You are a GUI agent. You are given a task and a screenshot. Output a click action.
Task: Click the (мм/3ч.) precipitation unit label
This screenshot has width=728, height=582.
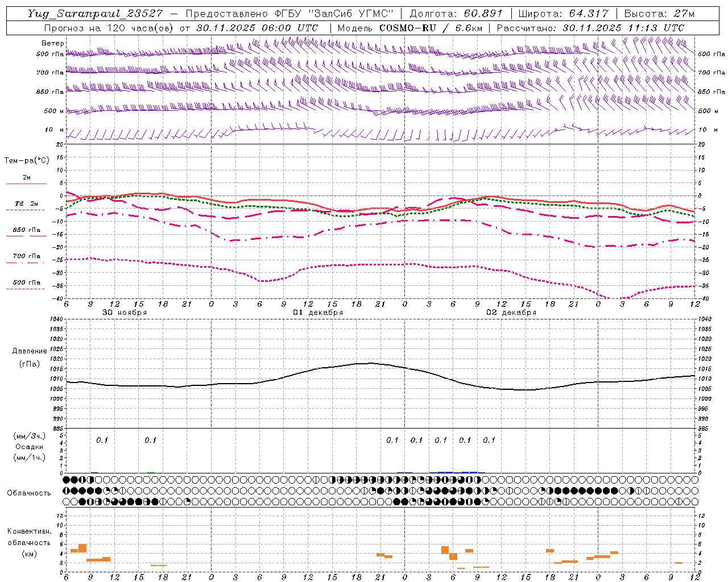click(30, 436)
